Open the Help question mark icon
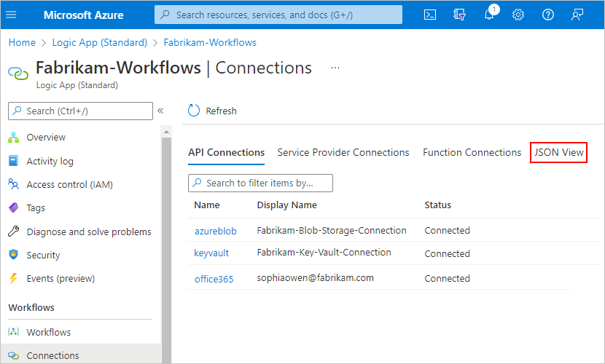 click(548, 15)
